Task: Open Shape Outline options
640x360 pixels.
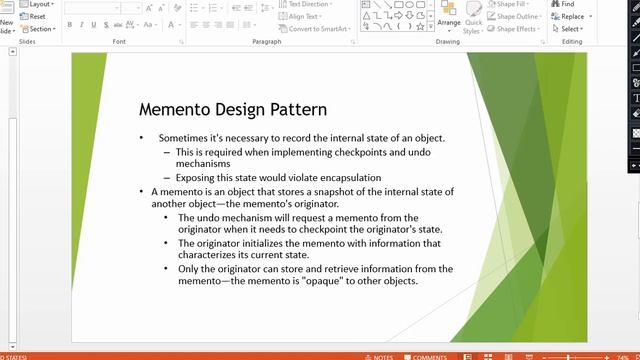Action: coord(515,16)
